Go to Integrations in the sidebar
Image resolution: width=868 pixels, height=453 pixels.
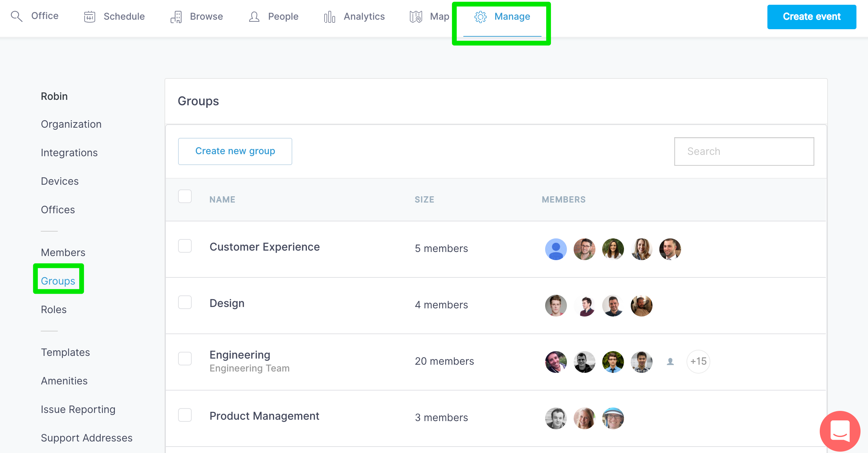tap(69, 152)
